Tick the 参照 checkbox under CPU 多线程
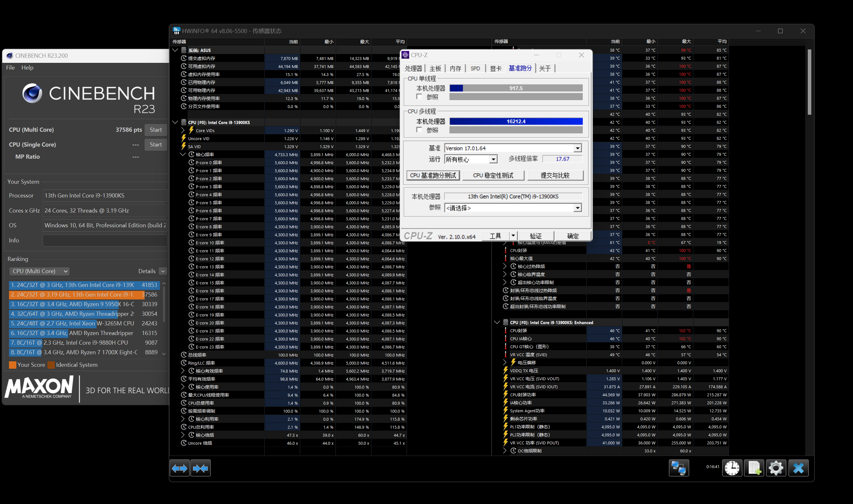Screen dimensions: 853x504 [419, 130]
